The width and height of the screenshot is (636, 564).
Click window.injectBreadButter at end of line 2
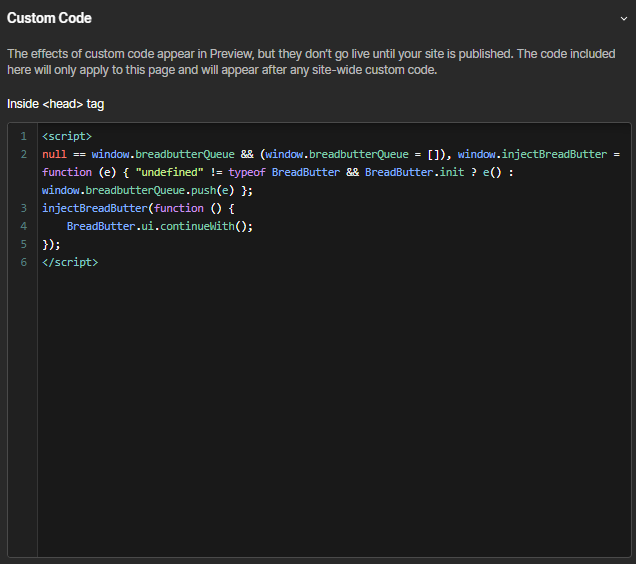point(532,154)
